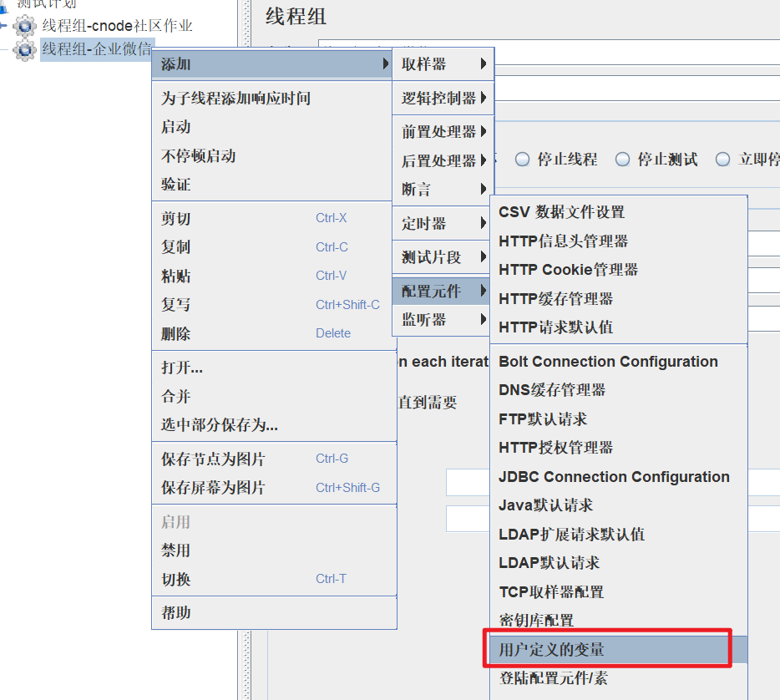Image resolution: width=780 pixels, height=700 pixels.
Task: Click 保存节点为图片
Action: pyautogui.click(x=274, y=459)
